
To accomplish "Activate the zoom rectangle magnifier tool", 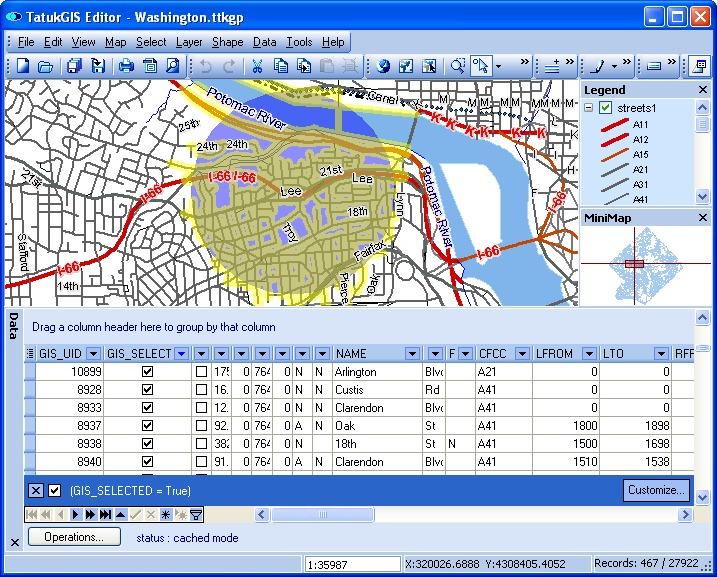I will [457, 66].
